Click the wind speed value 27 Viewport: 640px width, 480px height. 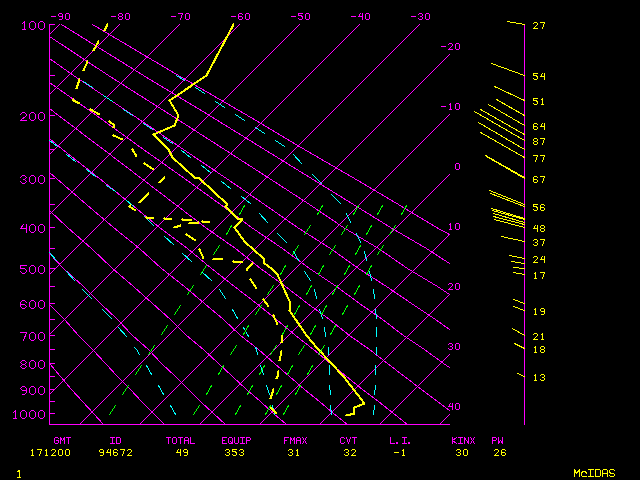(539, 26)
